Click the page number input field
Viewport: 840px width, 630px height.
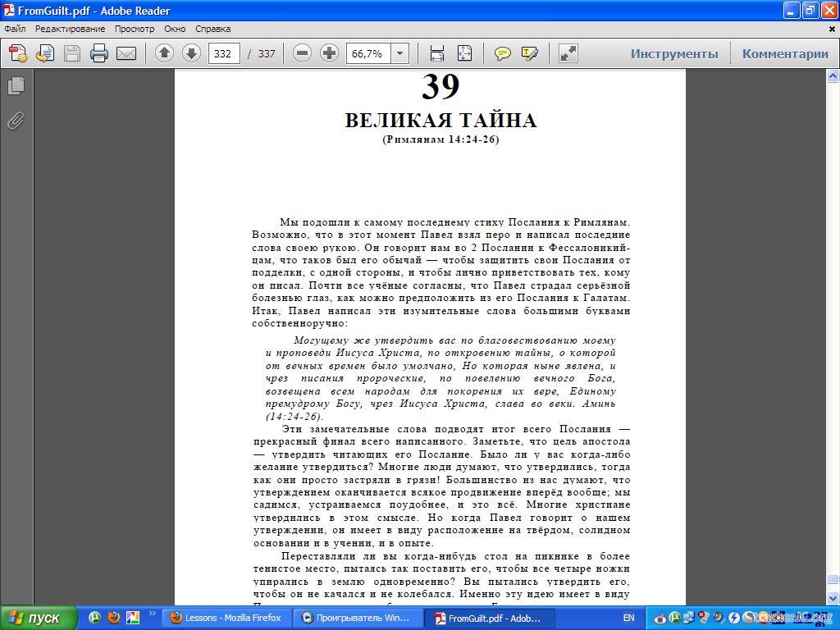tap(224, 54)
